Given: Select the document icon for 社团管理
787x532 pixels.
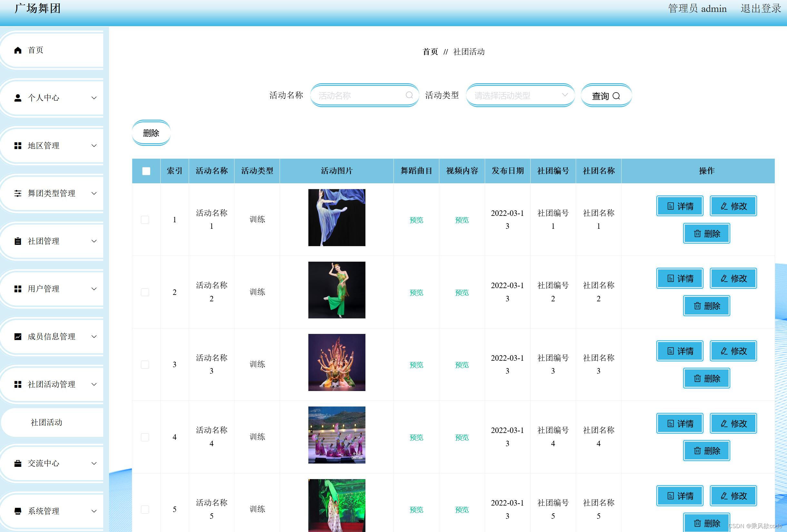Looking at the screenshot, I should (18, 241).
